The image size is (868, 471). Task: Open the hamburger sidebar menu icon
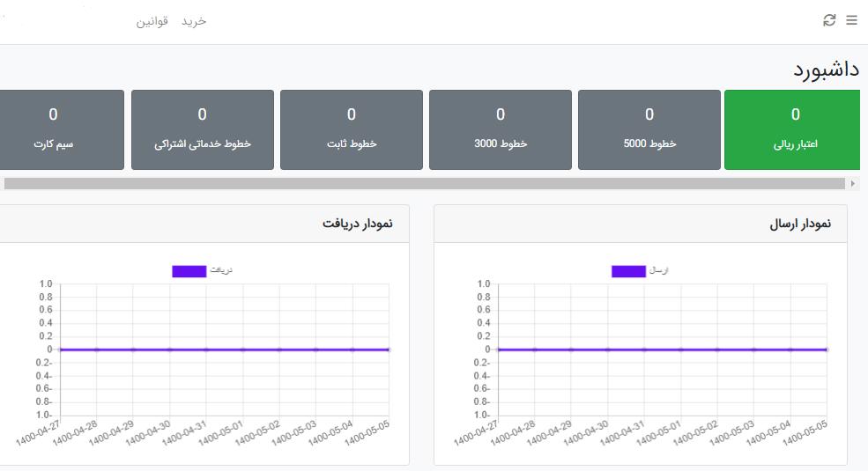coord(851,20)
